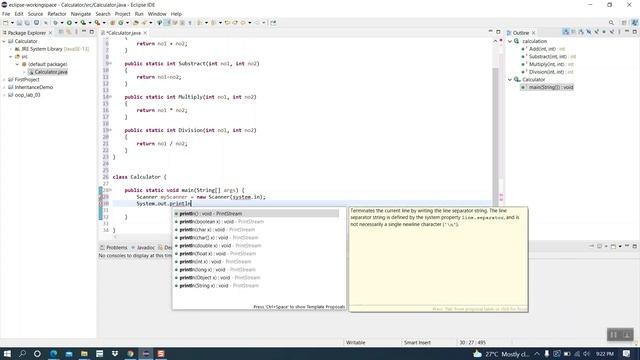Minimize the Package Explorer view
The width and height of the screenshot is (640, 360).
click(x=84, y=31)
